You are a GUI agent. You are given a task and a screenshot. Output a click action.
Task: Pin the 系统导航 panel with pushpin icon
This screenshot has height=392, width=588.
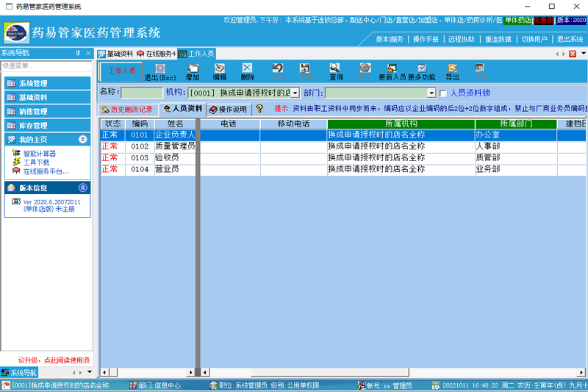[78, 53]
